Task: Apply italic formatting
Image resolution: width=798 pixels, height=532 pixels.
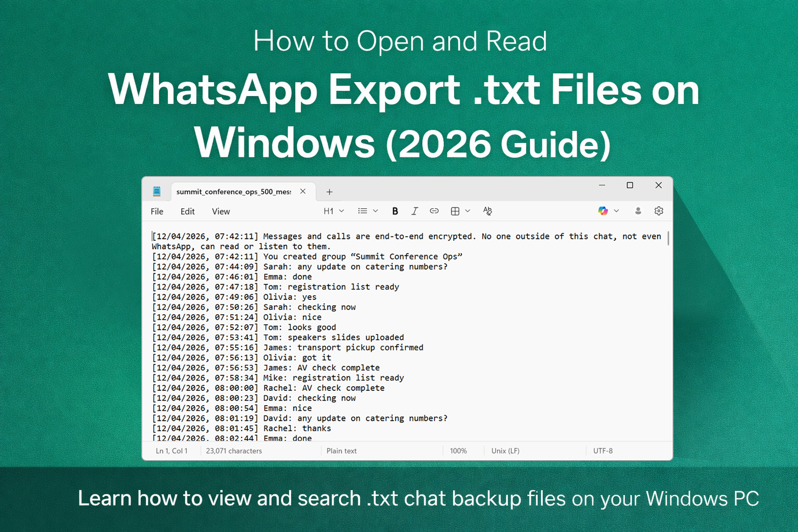Action: point(415,211)
